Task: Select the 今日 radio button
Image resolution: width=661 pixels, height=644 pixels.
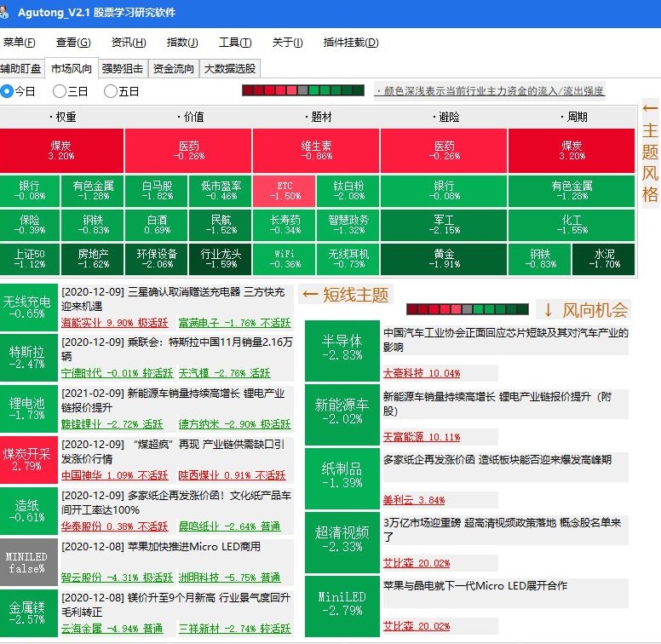Action: coord(8,91)
